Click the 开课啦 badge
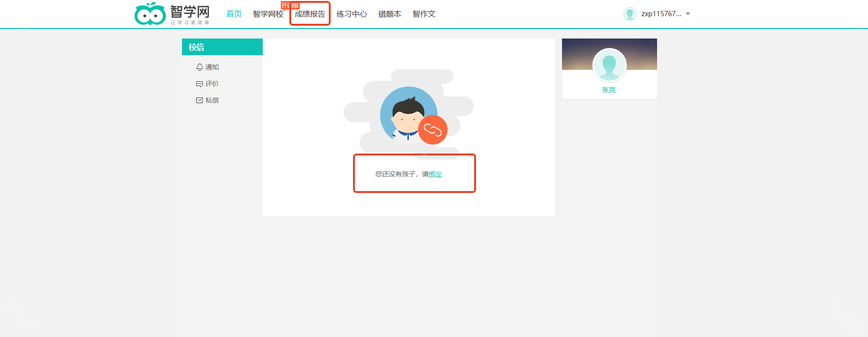The image size is (868, 337). point(290,5)
